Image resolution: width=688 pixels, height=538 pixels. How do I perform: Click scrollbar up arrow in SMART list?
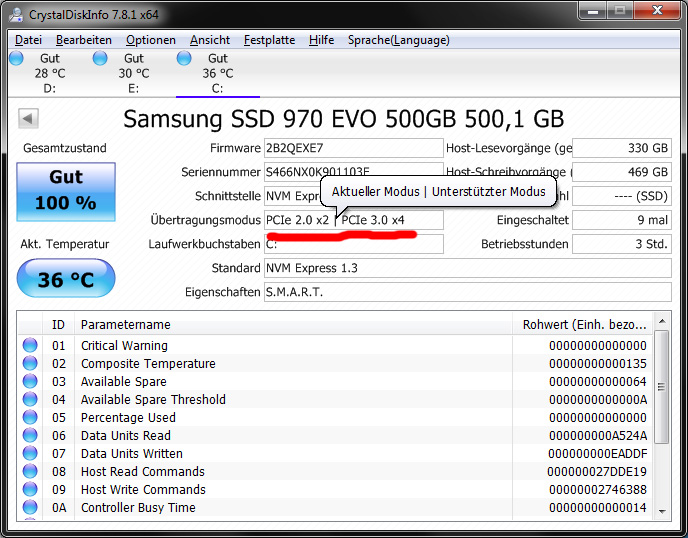pos(662,322)
